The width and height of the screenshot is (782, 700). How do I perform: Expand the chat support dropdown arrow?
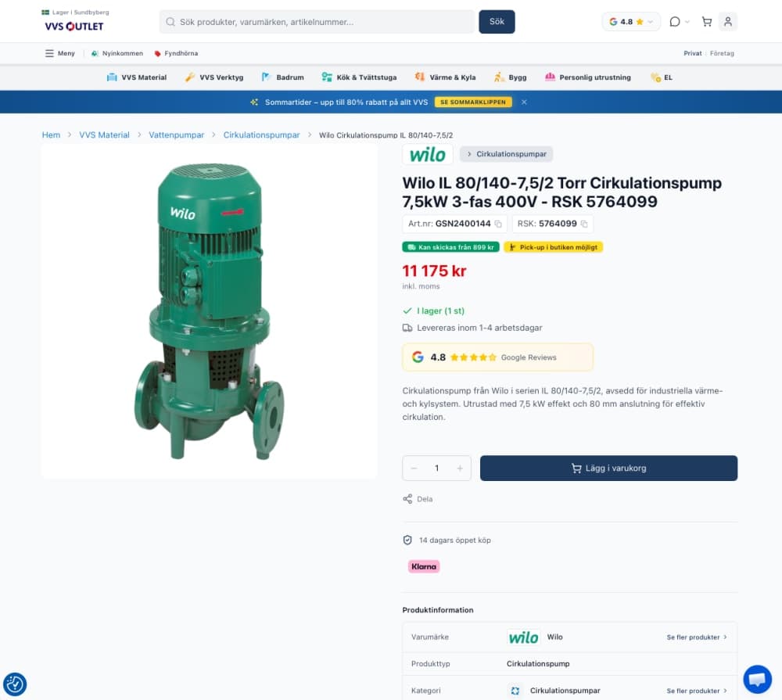pos(687,21)
